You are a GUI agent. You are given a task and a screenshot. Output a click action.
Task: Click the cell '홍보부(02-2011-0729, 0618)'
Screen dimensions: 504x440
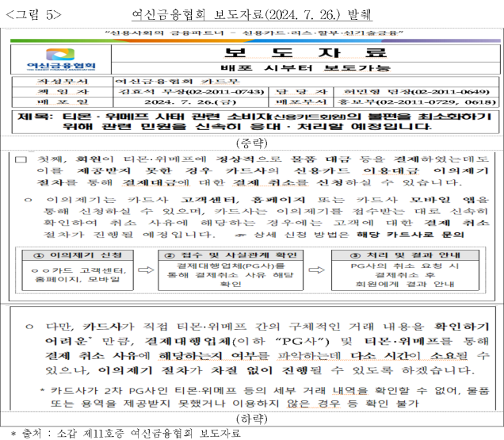(x=417, y=102)
